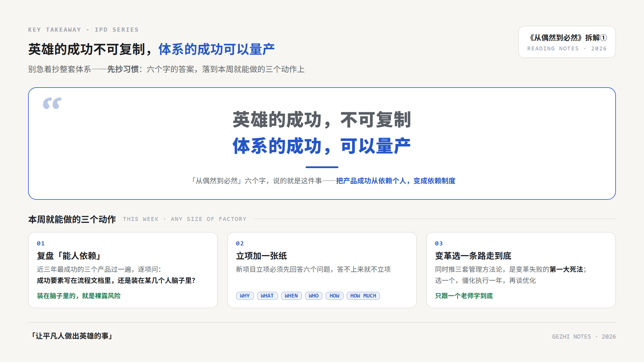
Task: Click card title 立项加一张纸
Action: pos(261,256)
